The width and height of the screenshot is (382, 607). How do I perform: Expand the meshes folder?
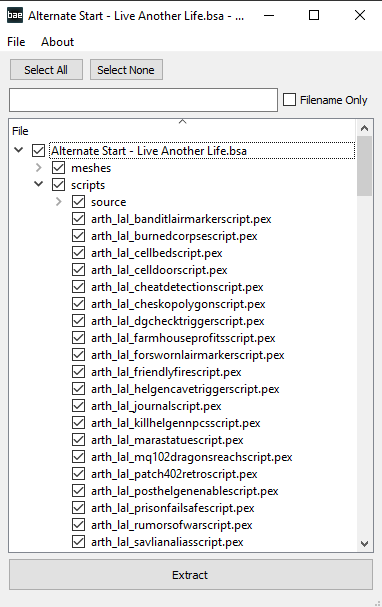point(38,168)
